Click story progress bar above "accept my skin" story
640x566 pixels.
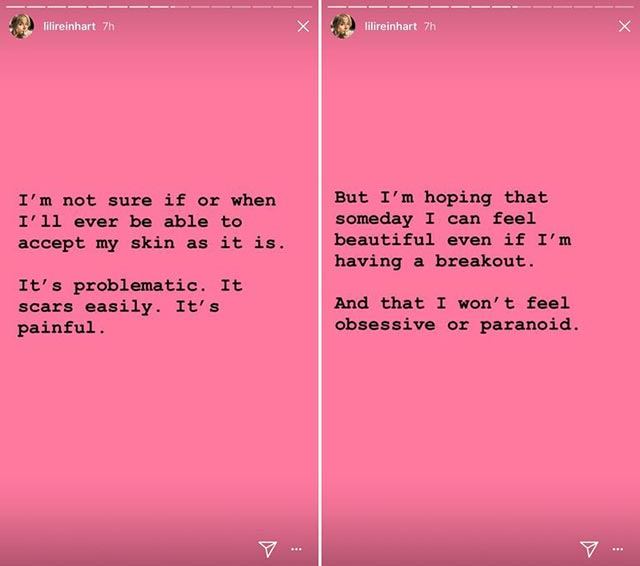[159, 5]
